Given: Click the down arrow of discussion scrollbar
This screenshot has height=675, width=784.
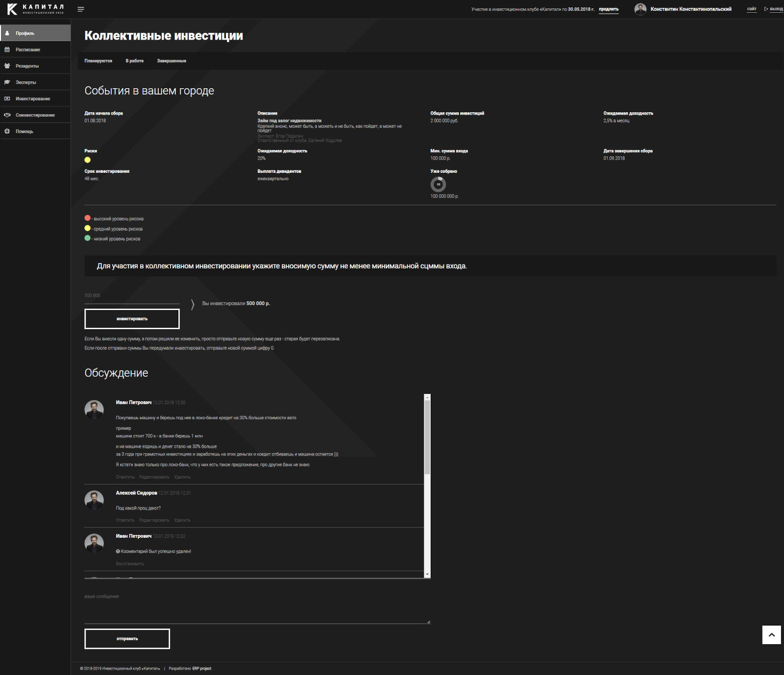Looking at the screenshot, I should (x=427, y=574).
